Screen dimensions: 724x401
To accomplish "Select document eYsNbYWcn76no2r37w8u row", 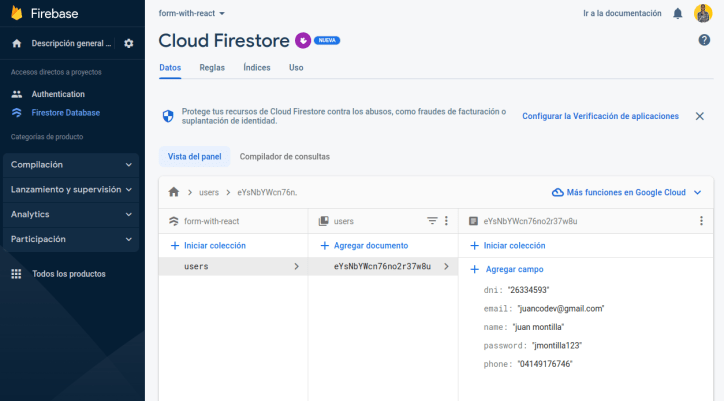I will click(383, 267).
